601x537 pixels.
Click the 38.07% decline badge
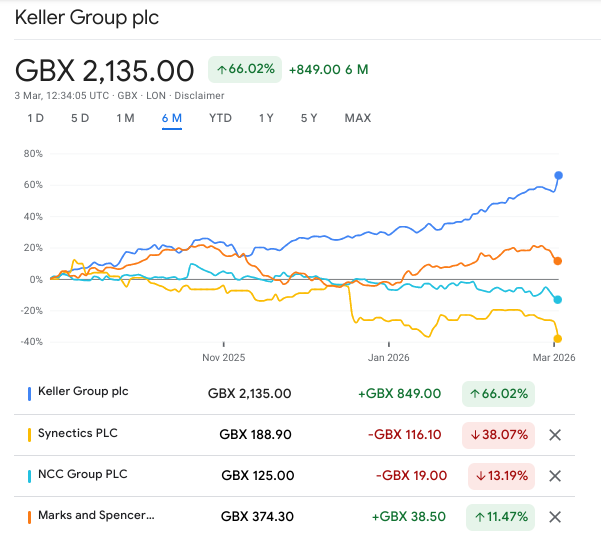(x=498, y=435)
